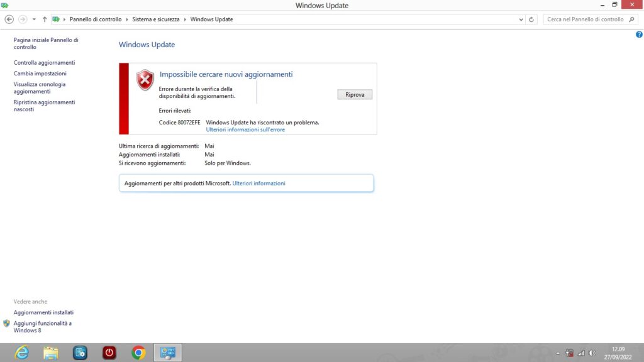
Task: Click the red power icon on taskbar
Action: click(109, 353)
